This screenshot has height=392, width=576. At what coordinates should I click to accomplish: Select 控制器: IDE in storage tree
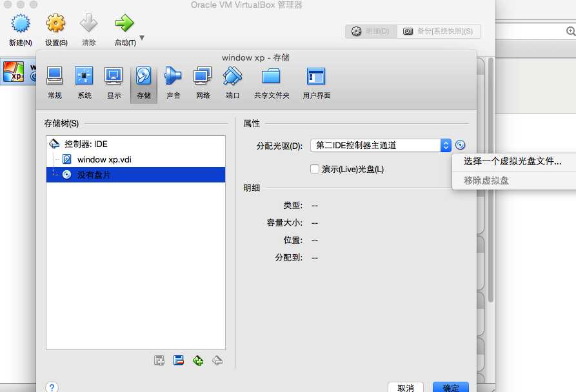[135, 144]
